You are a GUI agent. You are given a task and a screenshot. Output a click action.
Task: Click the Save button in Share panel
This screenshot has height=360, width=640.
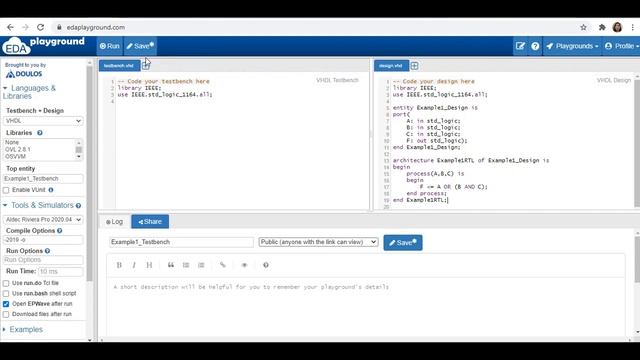(x=403, y=243)
